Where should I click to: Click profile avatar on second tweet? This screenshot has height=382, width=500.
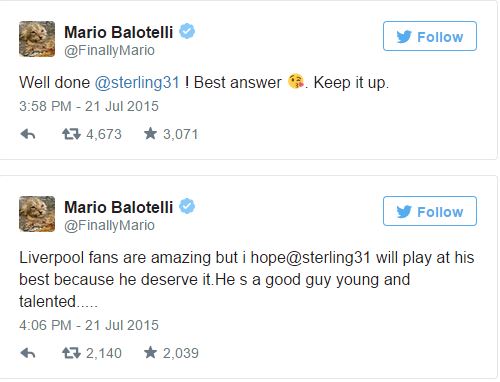coord(37,214)
